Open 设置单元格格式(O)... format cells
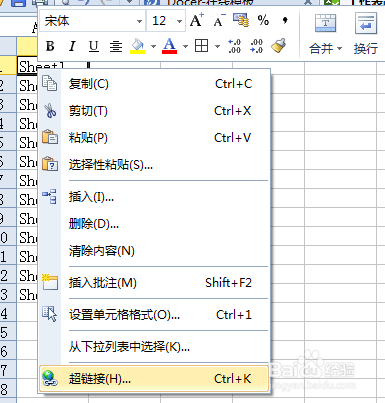 pyautogui.click(x=154, y=315)
